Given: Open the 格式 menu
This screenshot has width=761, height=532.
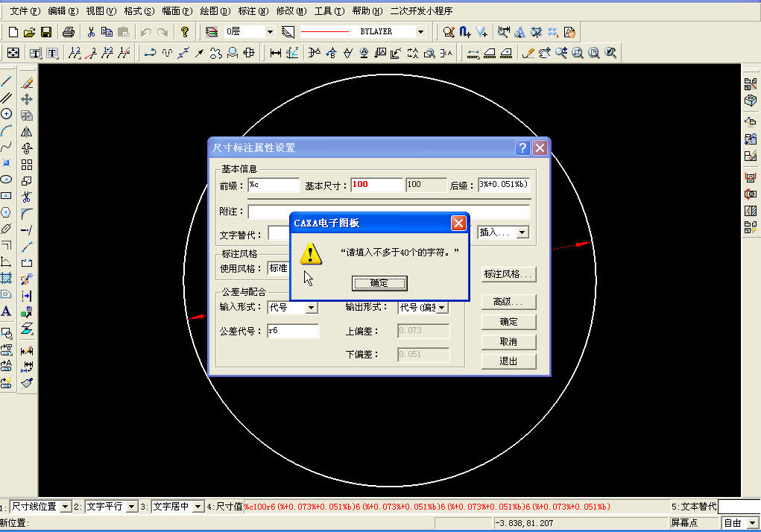Looking at the screenshot, I should point(139,10).
